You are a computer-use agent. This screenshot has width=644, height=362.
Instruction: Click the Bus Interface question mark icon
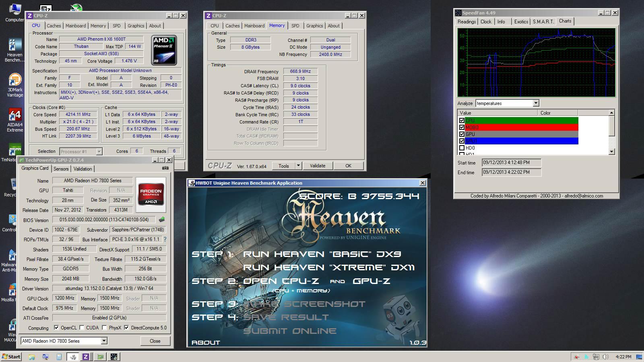pyautogui.click(x=165, y=239)
